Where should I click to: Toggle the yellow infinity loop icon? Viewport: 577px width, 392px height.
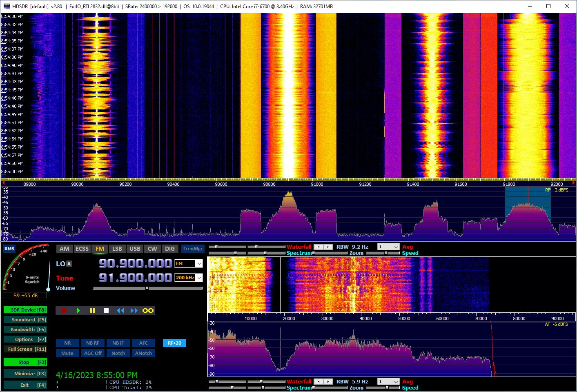click(x=148, y=311)
